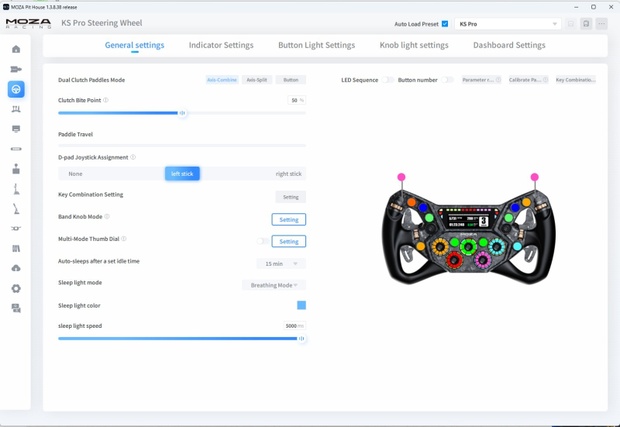620x427 pixels.
Task: Click the Clutch Bite Point slider handle
Action: 182,113
